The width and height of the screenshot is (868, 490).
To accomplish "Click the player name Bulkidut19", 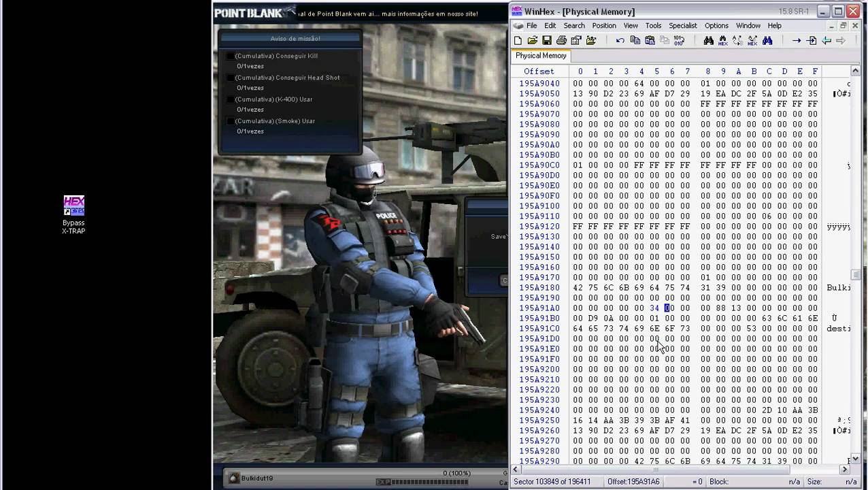I will [257, 478].
